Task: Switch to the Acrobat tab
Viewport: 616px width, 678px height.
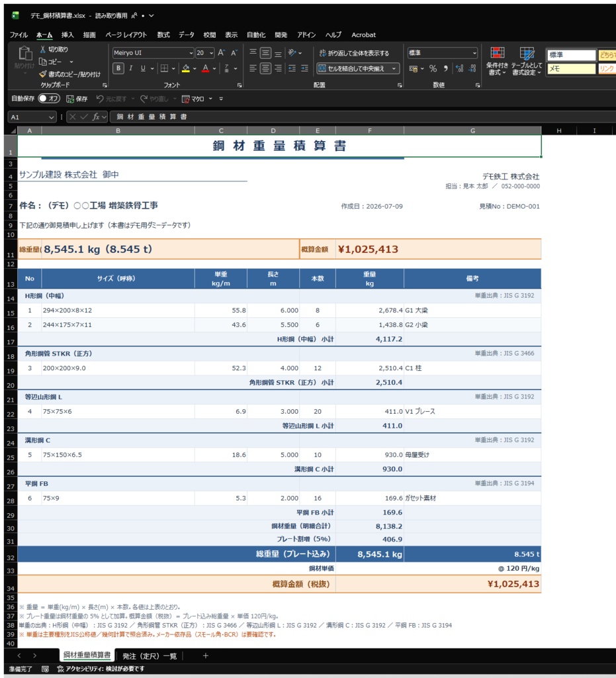Action: tap(363, 34)
